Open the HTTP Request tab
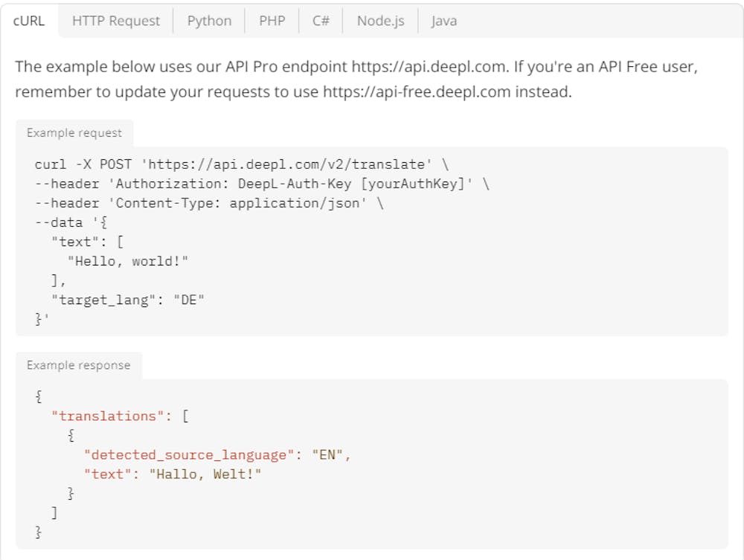 (116, 21)
